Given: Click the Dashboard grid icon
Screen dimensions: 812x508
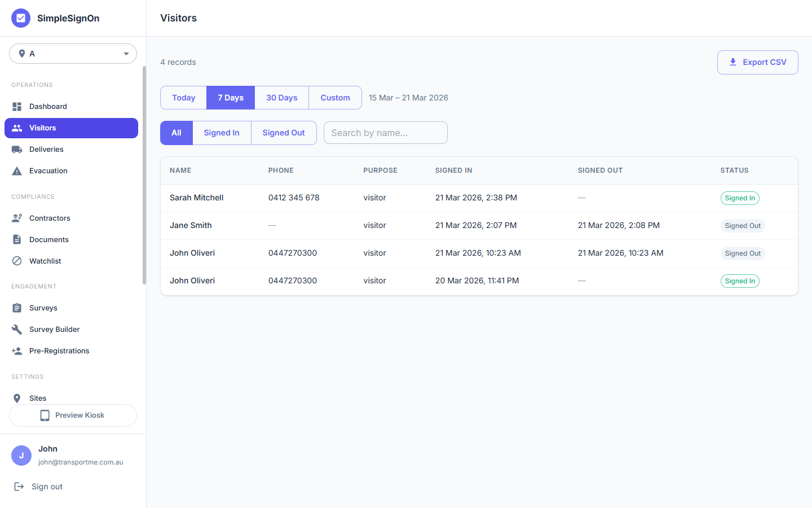Looking at the screenshot, I should 17,107.
